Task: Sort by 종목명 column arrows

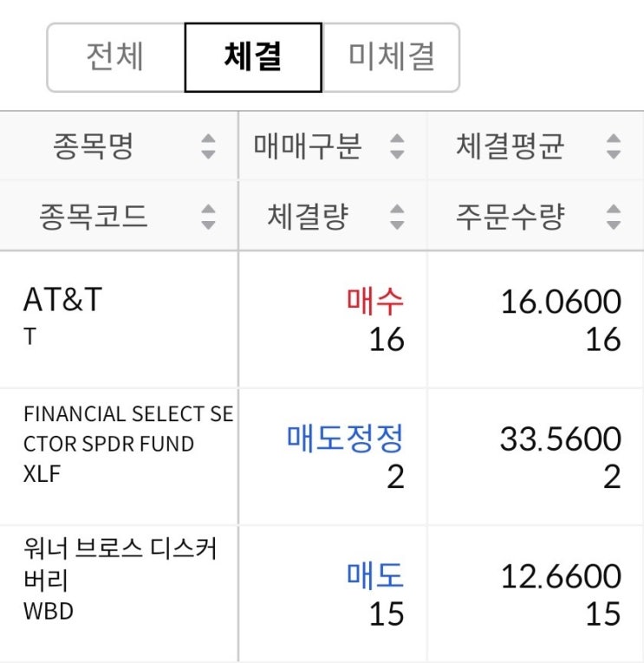Action: (x=208, y=146)
